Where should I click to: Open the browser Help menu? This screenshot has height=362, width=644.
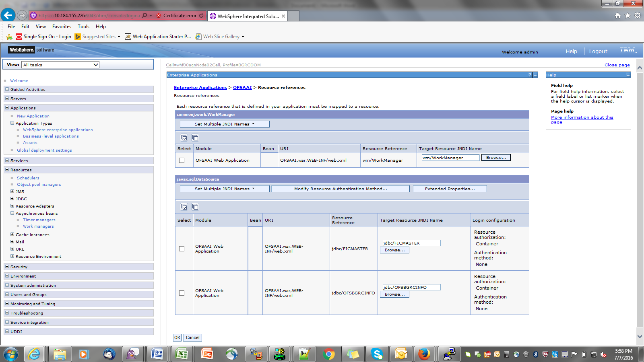(101, 27)
